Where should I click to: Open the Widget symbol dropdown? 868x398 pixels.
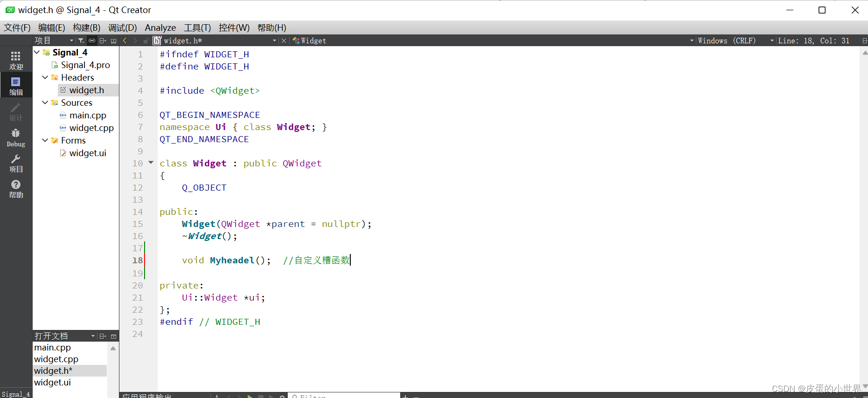tap(692, 41)
